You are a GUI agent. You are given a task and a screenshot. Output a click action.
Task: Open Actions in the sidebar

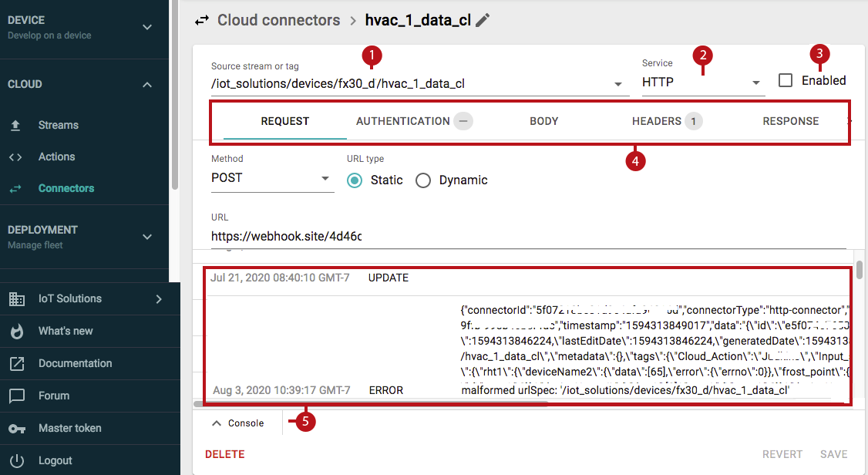click(x=56, y=157)
